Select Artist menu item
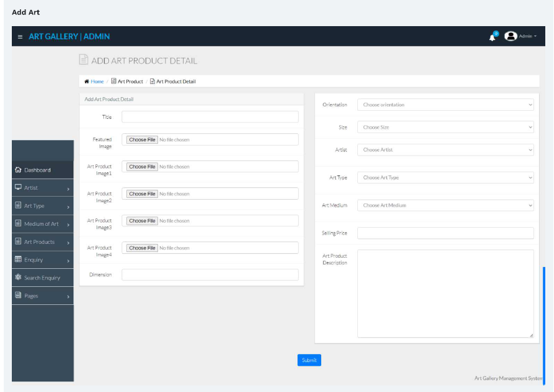The width and height of the screenshot is (554, 392). point(43,187)
